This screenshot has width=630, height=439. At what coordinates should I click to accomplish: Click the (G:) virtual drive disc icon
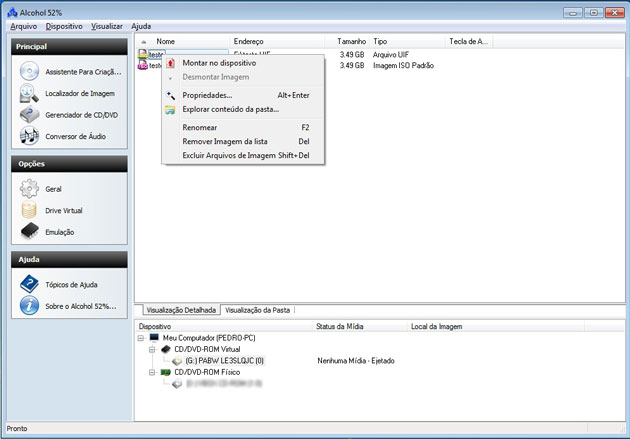[177, 361]
